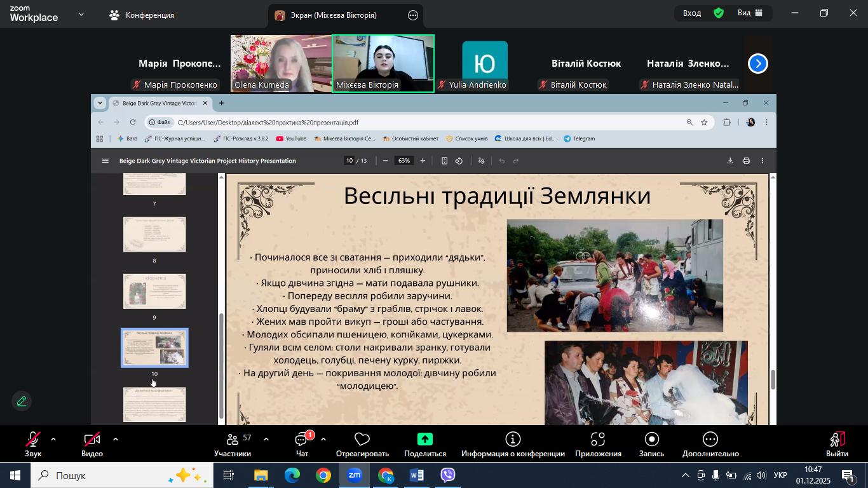Click the React heart icon
Screen dimensions: 868x488
pos(362,444)
